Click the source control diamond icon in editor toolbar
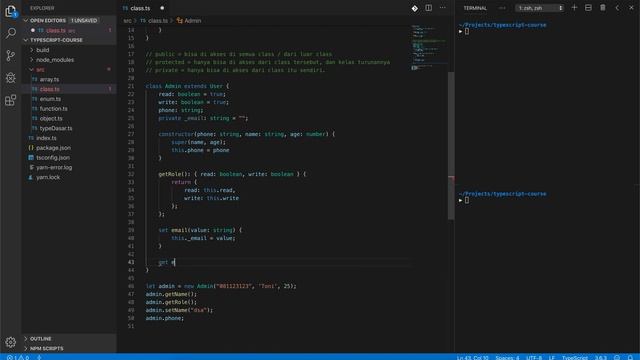Image resolution: width=640 pixels, height=360 pixels. 414,8
